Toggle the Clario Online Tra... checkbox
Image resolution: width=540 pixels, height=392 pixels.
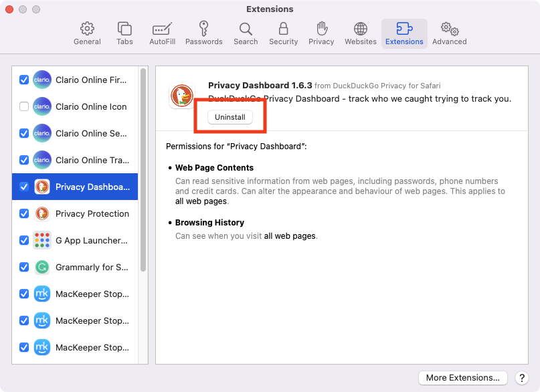pyautogui.click(x=24, y=160)
